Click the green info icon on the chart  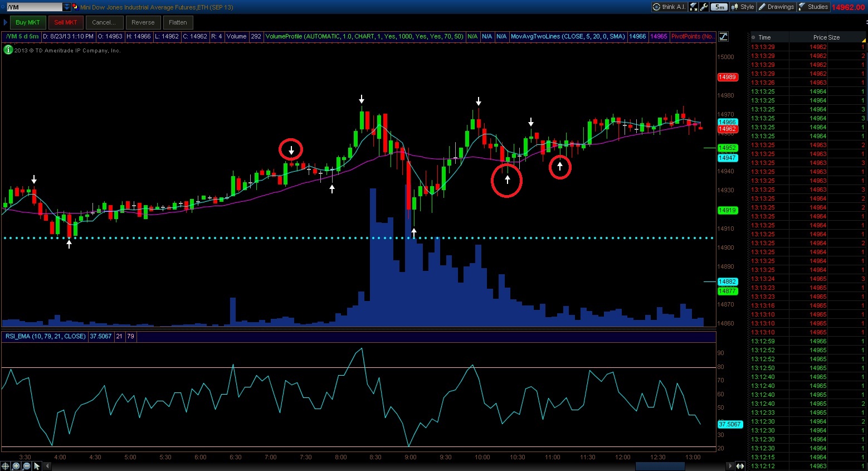(8, 50)
